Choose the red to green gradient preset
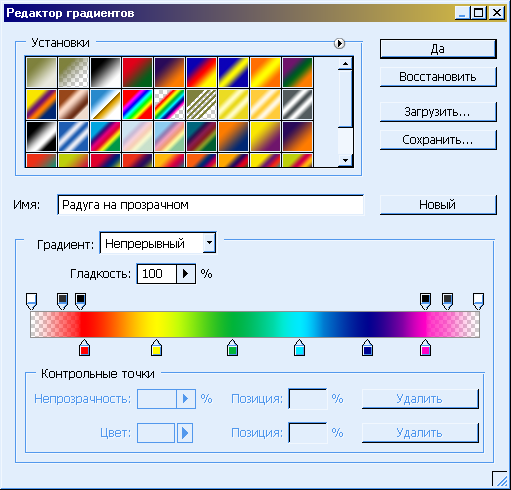The width and height of the screenshot is (511, 490). click(137, 72)
